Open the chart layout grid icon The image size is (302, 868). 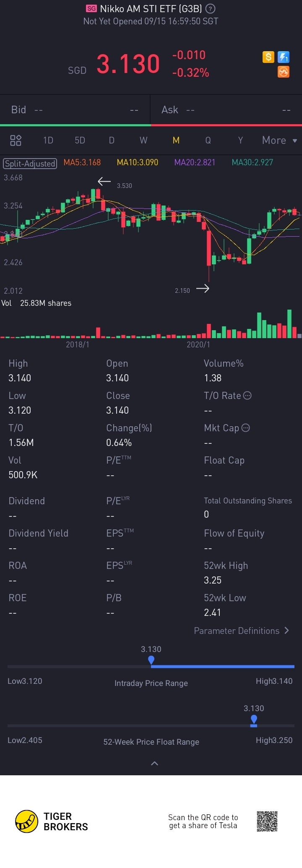point(16,140)
